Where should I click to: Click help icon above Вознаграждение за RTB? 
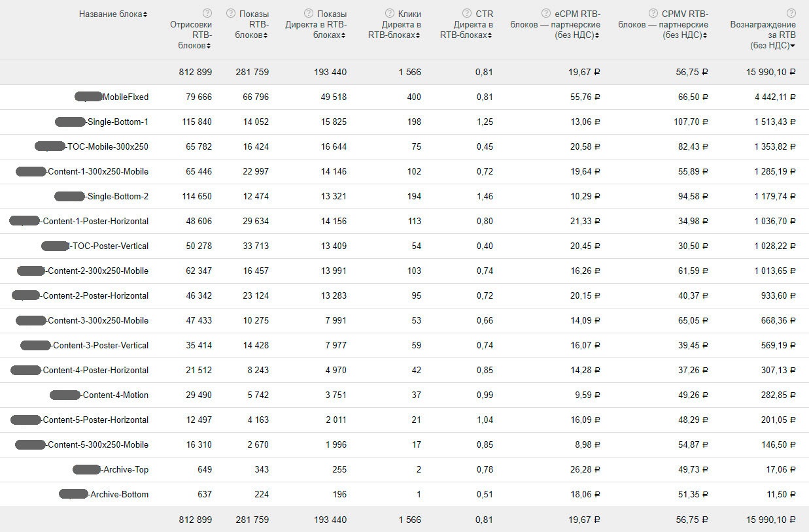coord(791,13)
